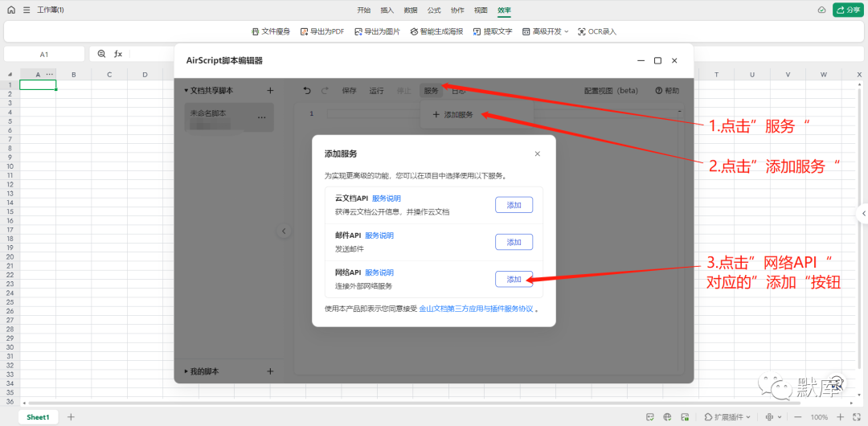The image size is (868, 426).
Task: Click 导出为PDF in the toolbar
Action: pos(322,31)
